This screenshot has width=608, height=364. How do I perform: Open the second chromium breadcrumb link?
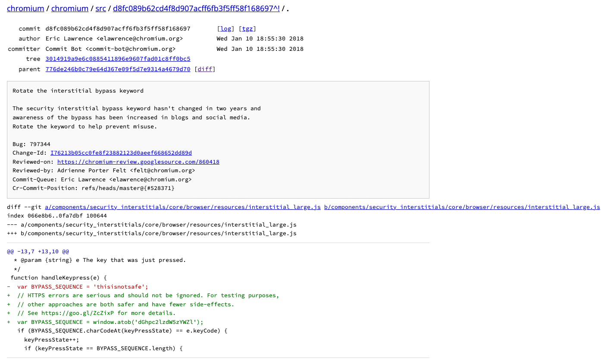70,9
